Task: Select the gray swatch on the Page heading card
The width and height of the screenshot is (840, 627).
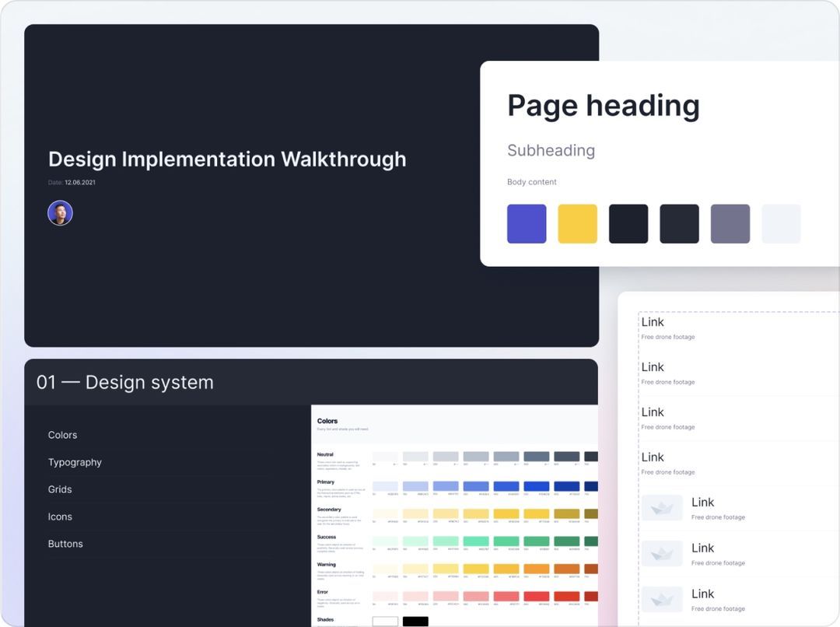Action: coord(730,223)
